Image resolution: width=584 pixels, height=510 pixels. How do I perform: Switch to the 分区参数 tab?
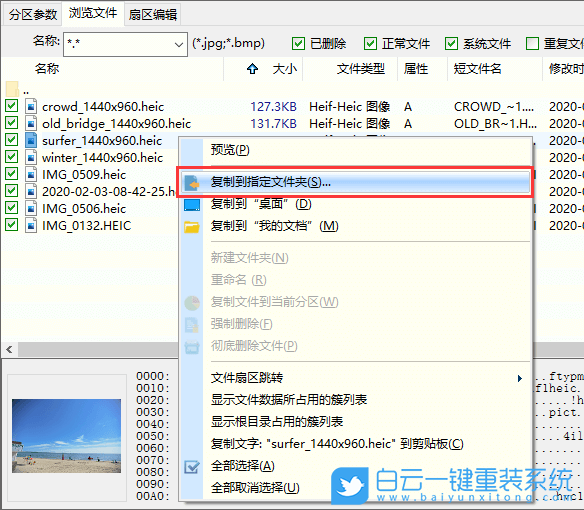coord(33,15)
